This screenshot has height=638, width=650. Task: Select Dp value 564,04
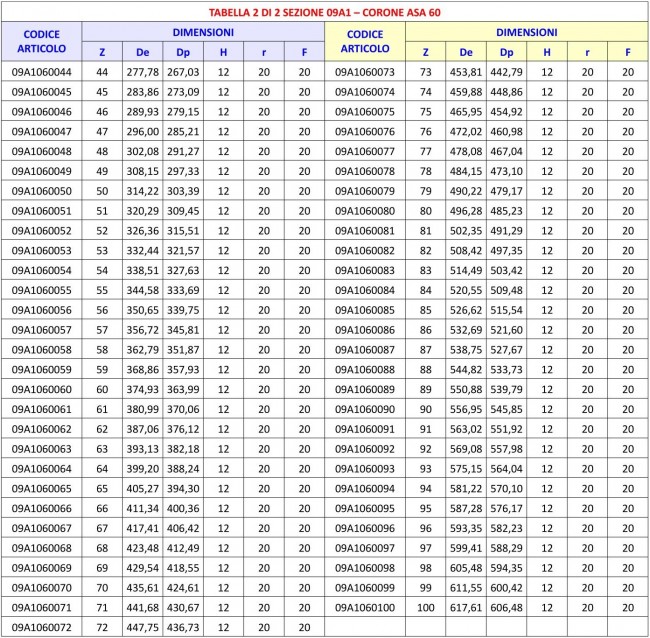click(507, 468)
